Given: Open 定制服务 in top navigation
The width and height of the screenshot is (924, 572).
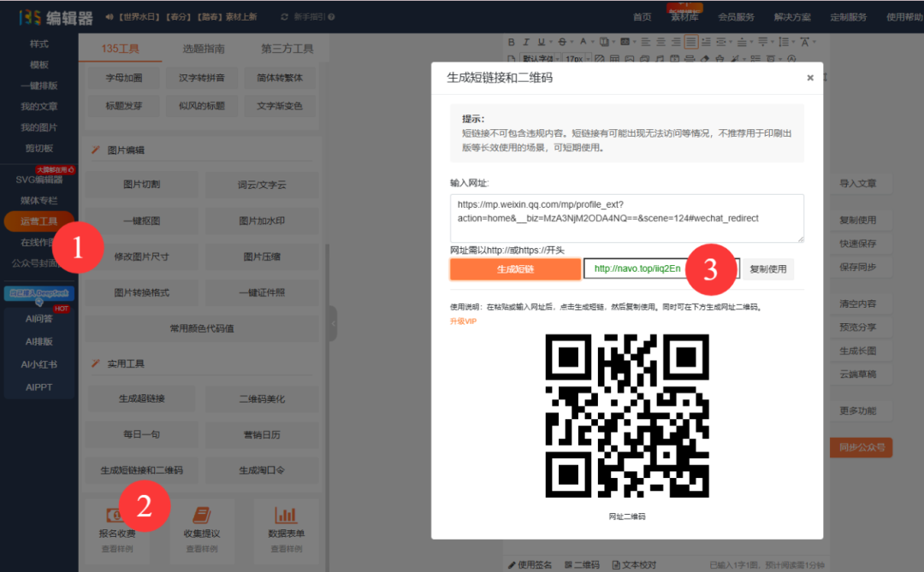Looking at the screenshot, I should point(848,17).
